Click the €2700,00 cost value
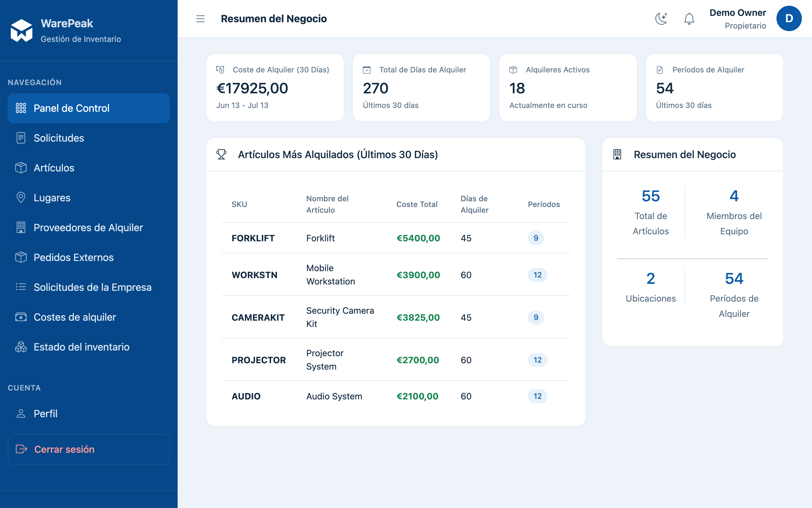 pyautogui.click(x=418, y=360)
